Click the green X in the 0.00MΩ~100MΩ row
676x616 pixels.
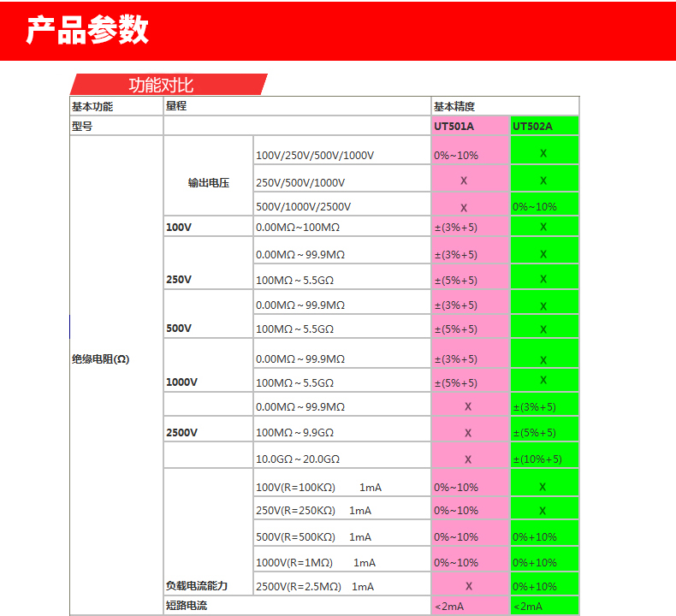coord(543,227)
